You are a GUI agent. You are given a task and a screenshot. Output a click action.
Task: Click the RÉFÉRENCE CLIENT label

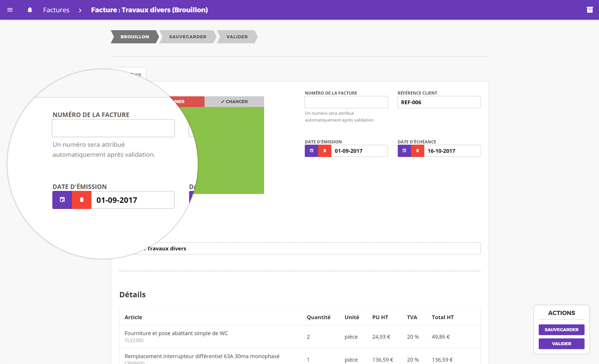pos(417,93)
